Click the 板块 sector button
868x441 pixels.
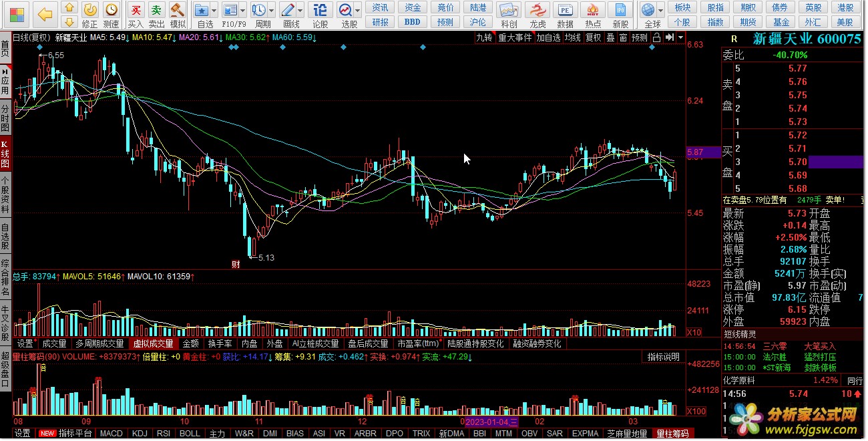[682, 7]
